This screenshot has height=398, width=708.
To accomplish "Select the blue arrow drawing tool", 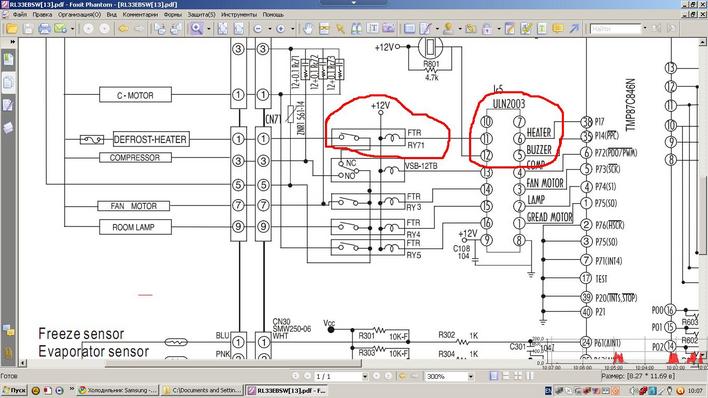I will pos(574,29).
